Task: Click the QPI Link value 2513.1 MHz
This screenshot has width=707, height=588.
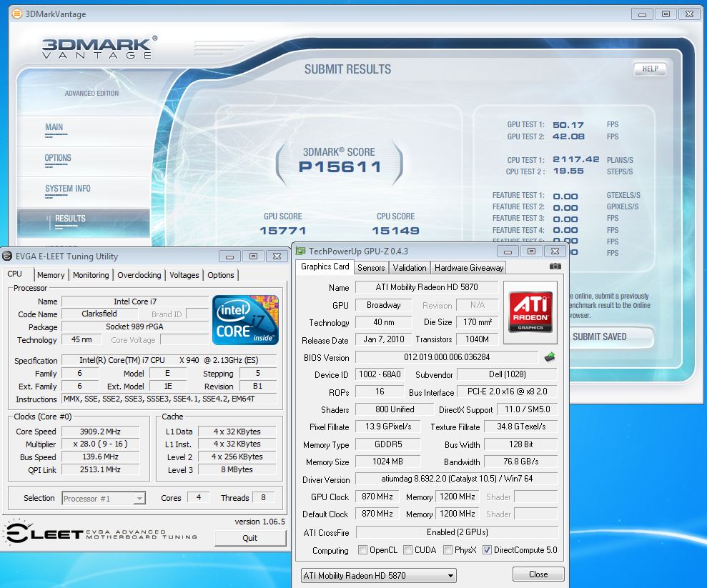Action: [x=100, y=469]
